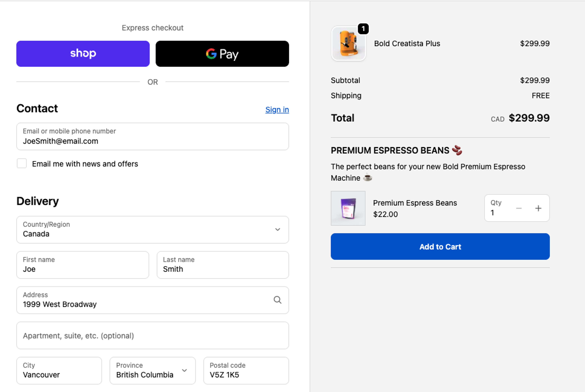Click the City input field
585x392 pixels.
[x=59, y=371]
